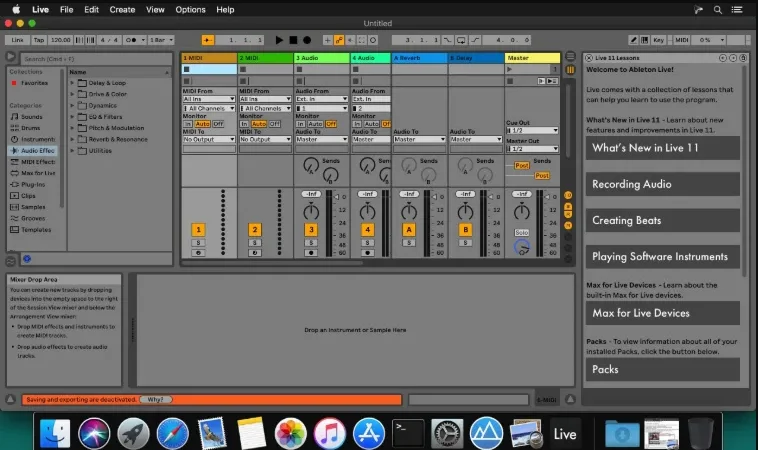This screenshot has height=450, width=758.
Task: Select Audio Effects category in browser
Action: 33,151
